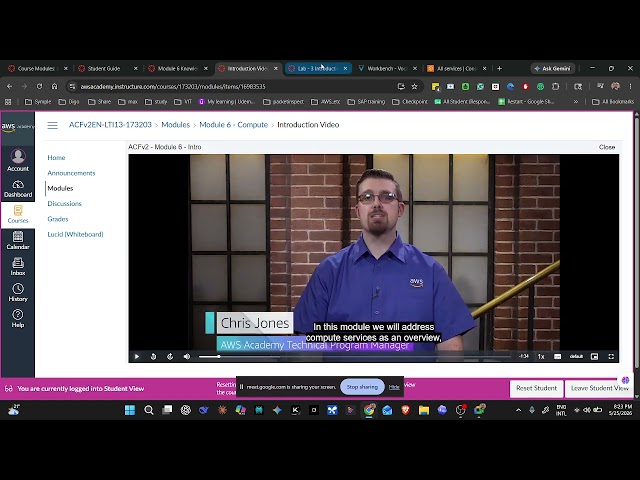Click the browser home icon
The width and height of the screenshot is (640, 480).
(x=54, y=87)
